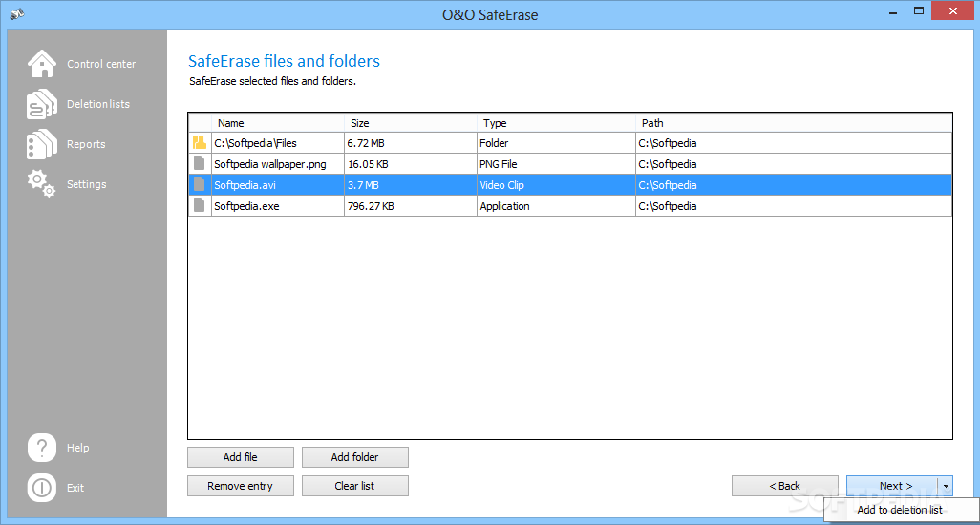The width and height of the screenshot is (980, 525).
Task: Expand the dropdown arrow beside Next
Action: coord(945,486)
